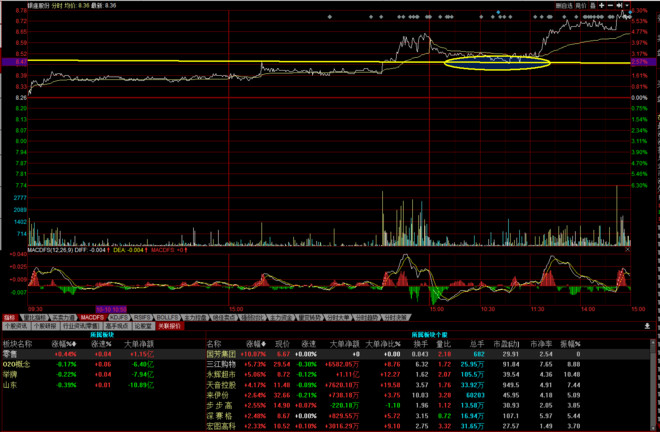Select the 天音控股 stock row
This screenshot has height=432, width=660.
coord(428,385)
